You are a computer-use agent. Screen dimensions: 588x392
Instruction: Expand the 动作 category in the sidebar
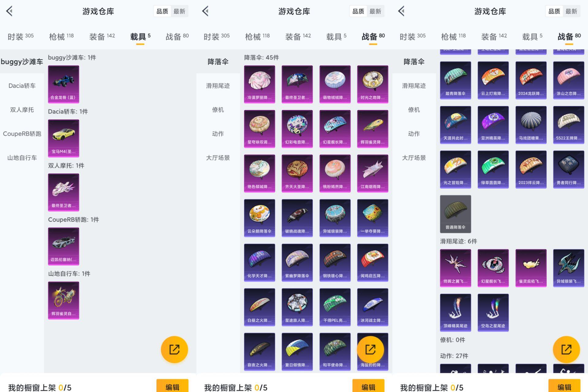[218, 134]
